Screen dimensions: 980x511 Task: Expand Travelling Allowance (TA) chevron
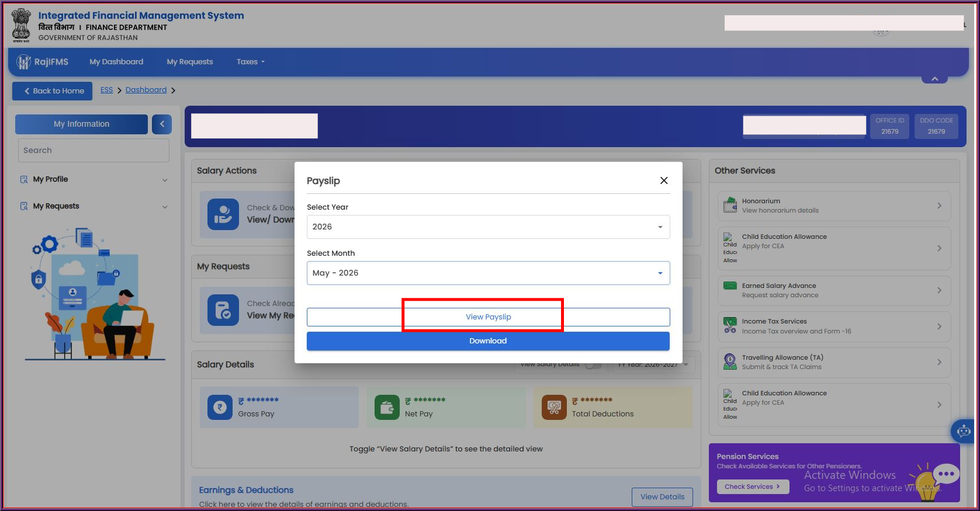coord(939,362)
